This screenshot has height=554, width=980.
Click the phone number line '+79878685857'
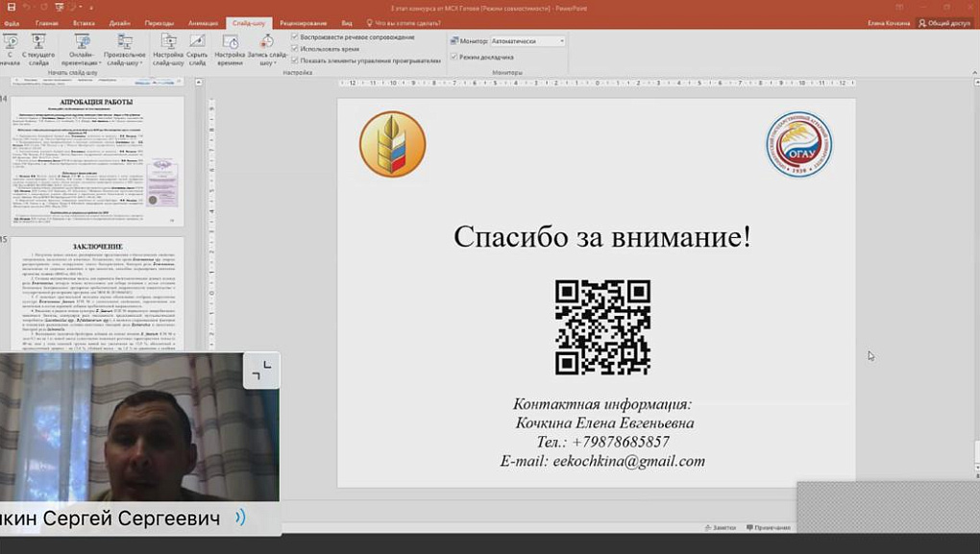[620, 442]
